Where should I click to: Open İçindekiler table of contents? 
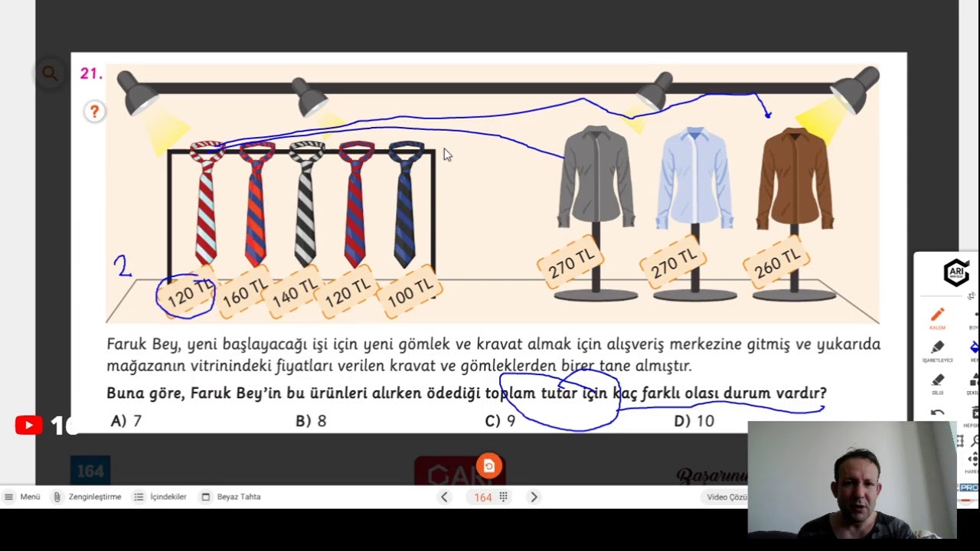[x=160, y=497]
